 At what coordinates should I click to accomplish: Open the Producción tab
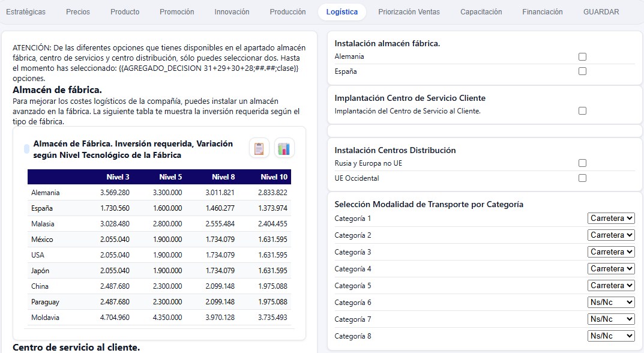pyautogui.click(x=287, y=12)
